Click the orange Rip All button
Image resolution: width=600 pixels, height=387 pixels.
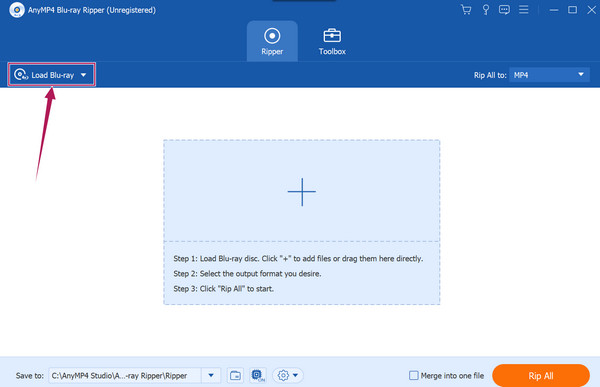click(x=541, y=376)
